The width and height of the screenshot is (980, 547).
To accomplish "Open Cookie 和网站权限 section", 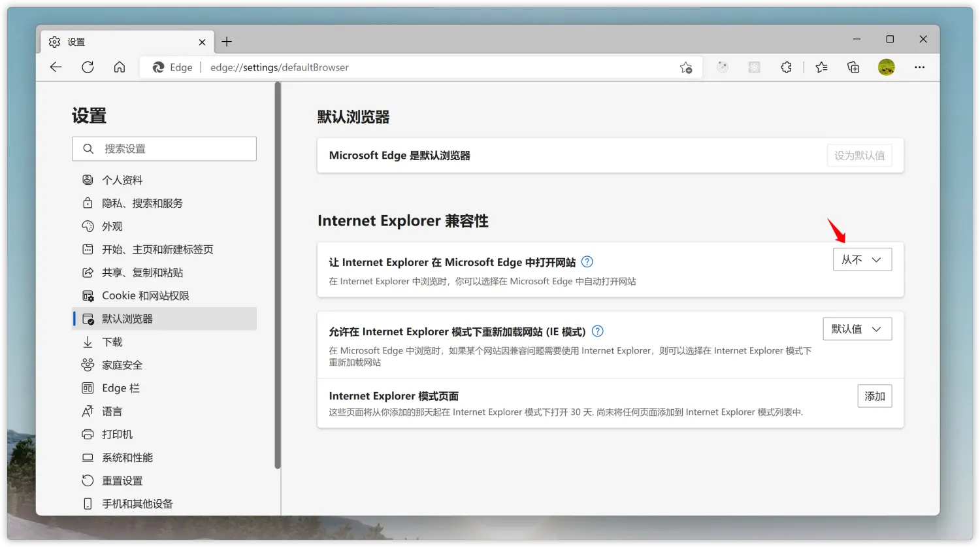I will [164, 296].
